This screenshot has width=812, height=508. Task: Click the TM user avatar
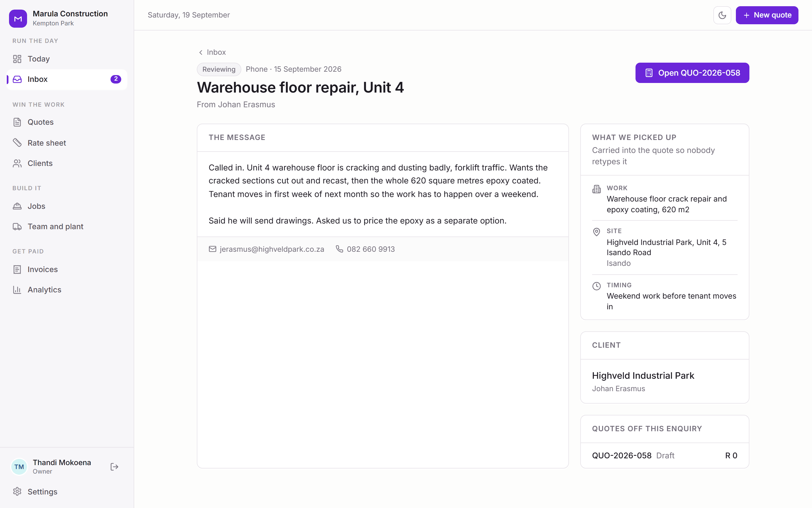click(19, 467)
